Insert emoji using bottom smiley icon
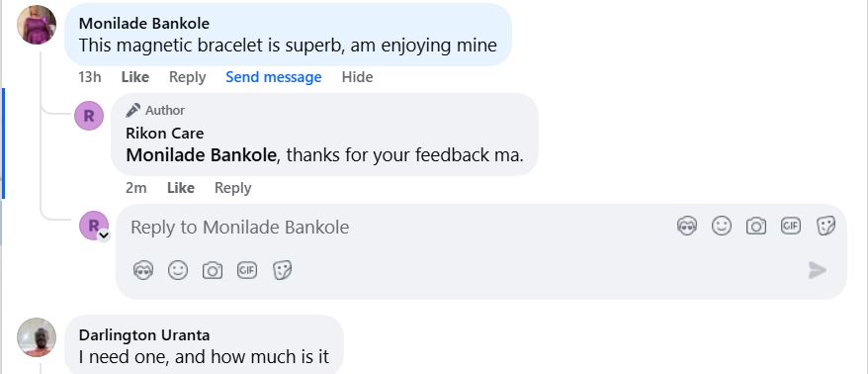The height and width of the screenshot is (374, 868). [178, 270]
